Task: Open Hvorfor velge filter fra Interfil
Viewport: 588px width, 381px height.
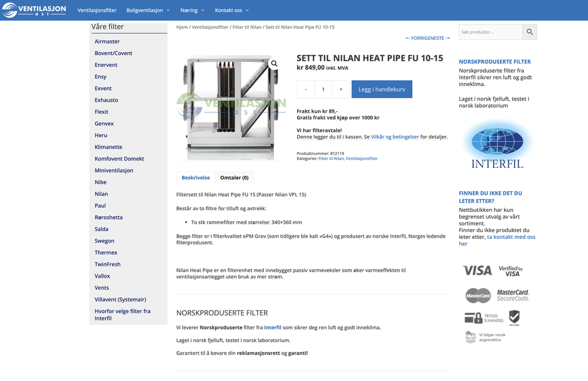Action: [123, 315]
